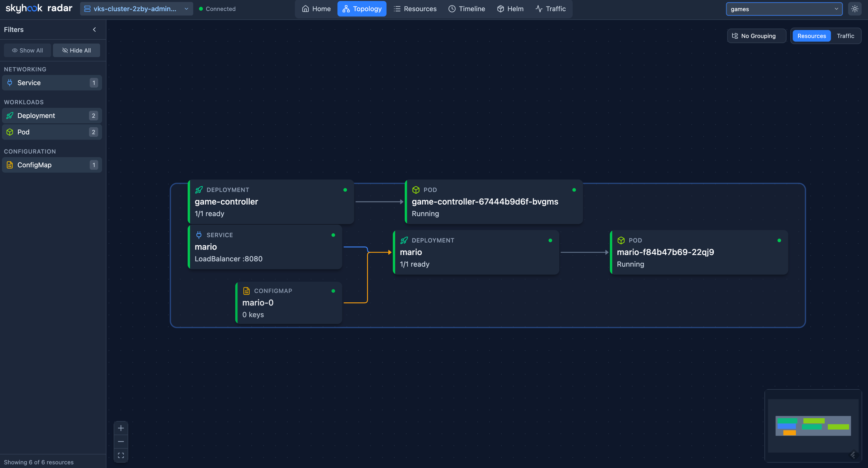Switch topology view to Resources mode
The image size is (868, 468).
812,36
